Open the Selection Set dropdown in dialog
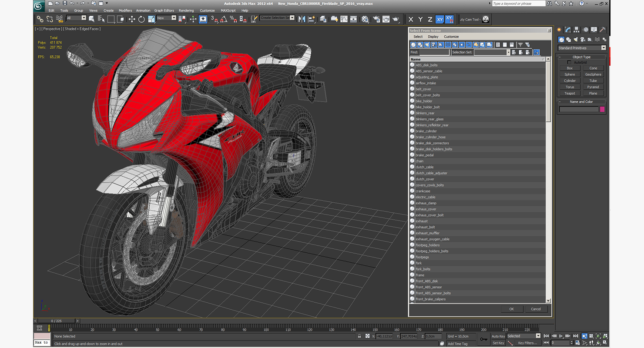The width and height of the screenshot is (644, 348). click(x=492, y=52)
